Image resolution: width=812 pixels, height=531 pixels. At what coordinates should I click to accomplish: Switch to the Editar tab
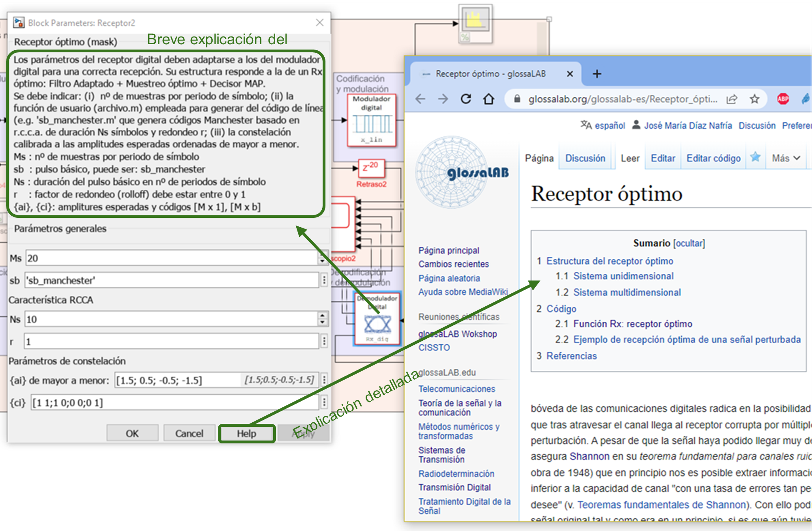click(x=663, y=158)
